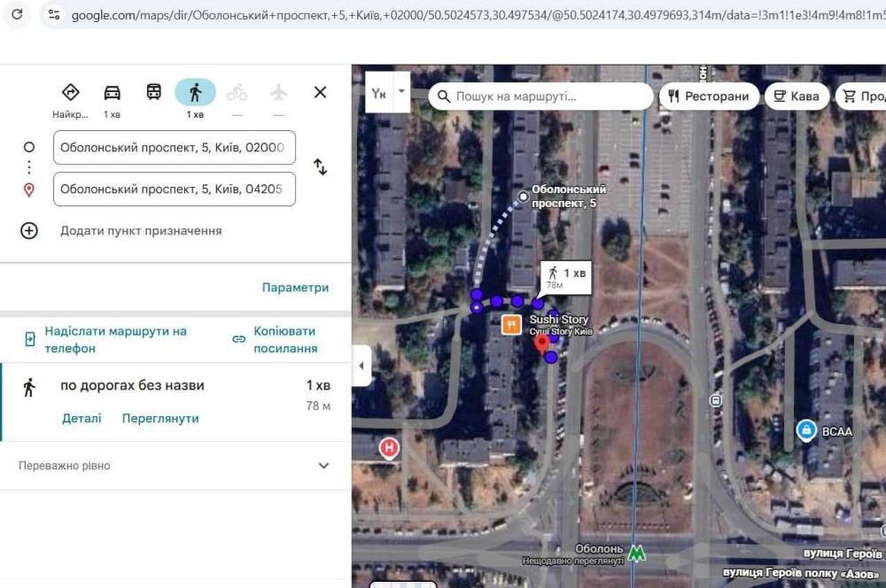Open the language layout dropdown on map
The height and width of the screenshot is (588, 886).
tap(402, 92)
